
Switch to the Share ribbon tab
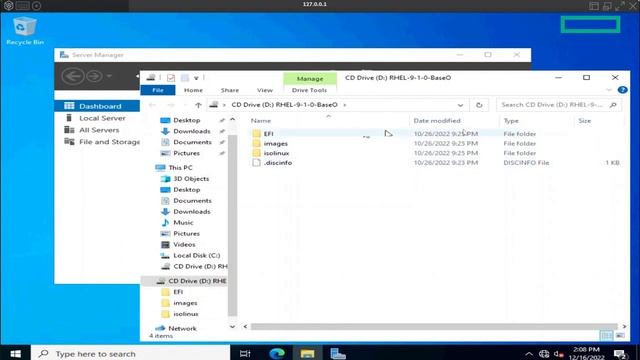tap(230, 90)
